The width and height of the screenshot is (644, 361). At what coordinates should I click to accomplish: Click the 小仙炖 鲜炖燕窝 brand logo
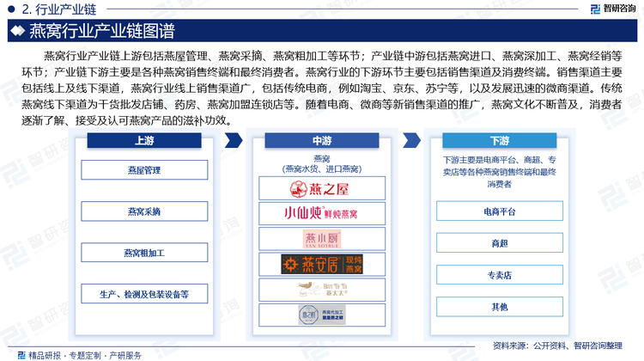pos(321,213)
